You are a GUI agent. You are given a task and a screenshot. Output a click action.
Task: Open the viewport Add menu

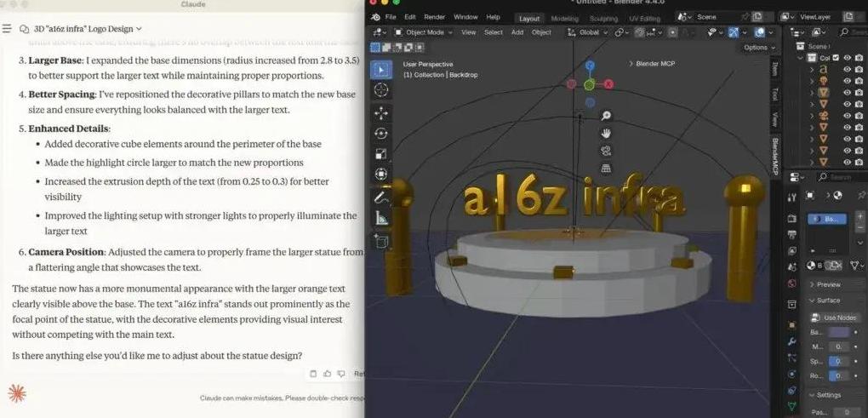tap(517, 32)
